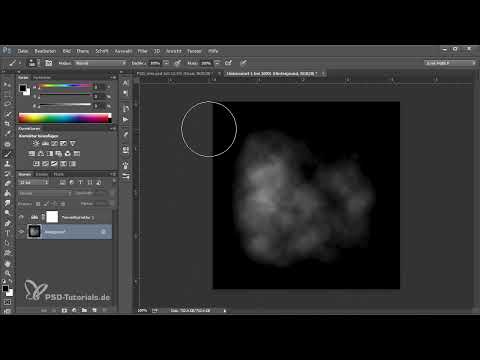Image resolution: width=480 pixels, height=360 pixels.
Task: Create a new layer button
Action: pos(94,310)
